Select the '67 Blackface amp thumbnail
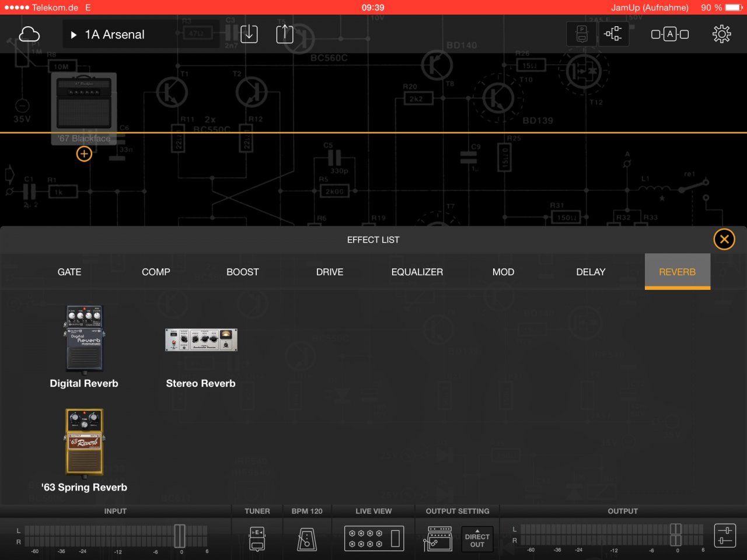747x560 pixels. click(x=84, y=108)
